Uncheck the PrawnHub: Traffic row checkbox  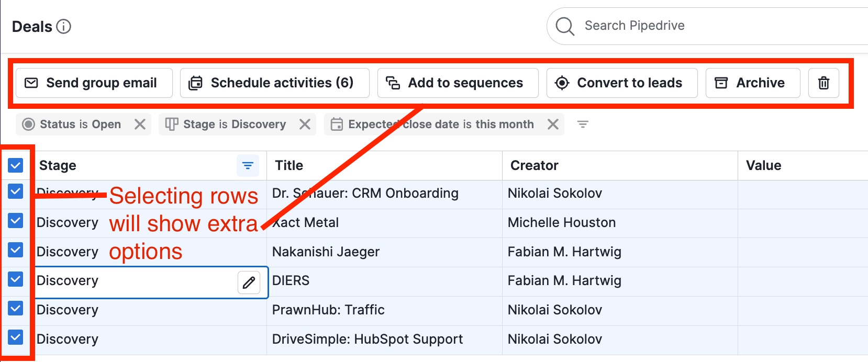tap(16, 309)
